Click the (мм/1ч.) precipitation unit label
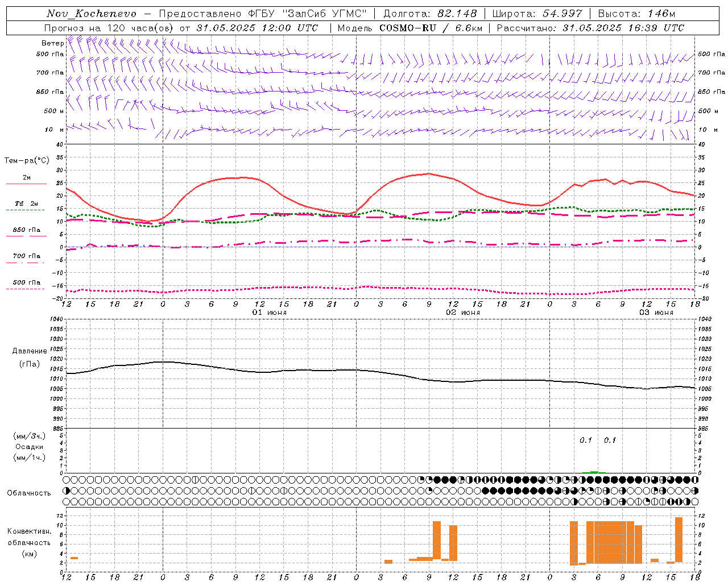This screenshot has height=582, width=728. tap(30, 458)
